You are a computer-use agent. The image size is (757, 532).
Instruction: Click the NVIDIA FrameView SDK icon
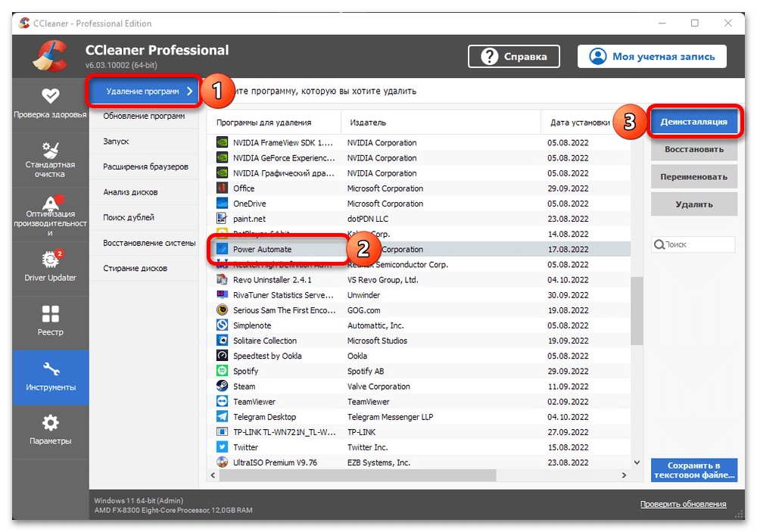tap(222, 142)
